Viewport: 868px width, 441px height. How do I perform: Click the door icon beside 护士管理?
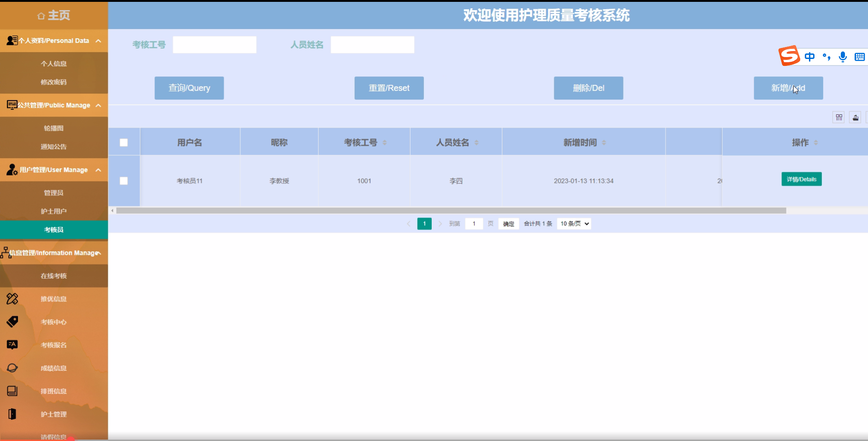(x=12, y=414)
